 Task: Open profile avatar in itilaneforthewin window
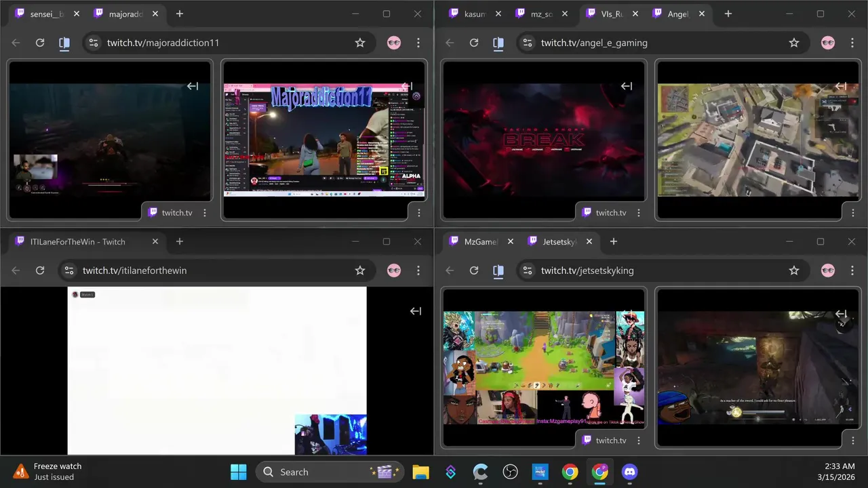(394, 270)
